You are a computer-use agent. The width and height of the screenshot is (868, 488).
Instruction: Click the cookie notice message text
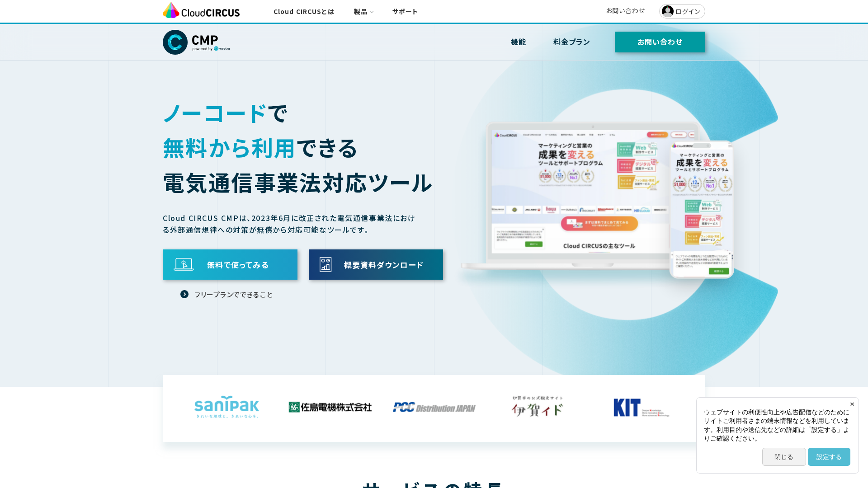(x=777, y=425)
